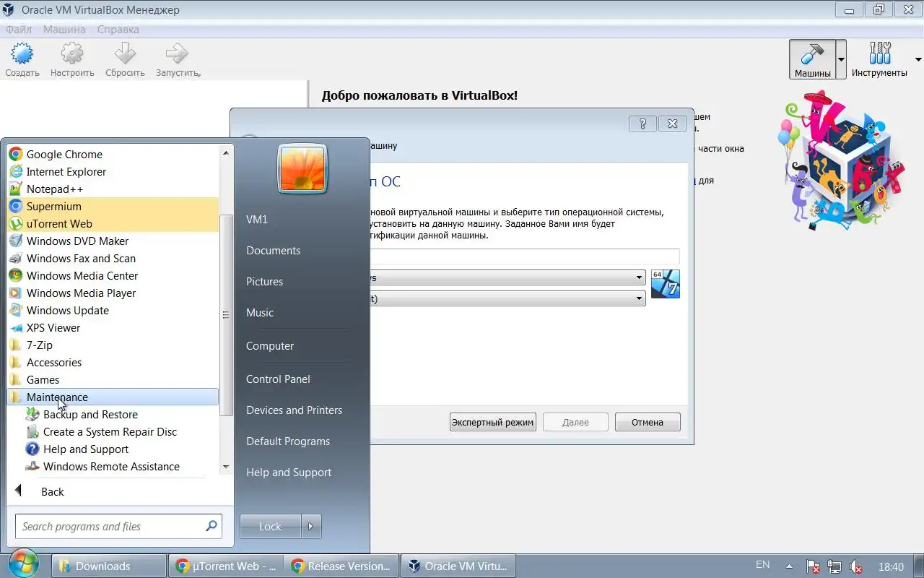Image resolution: width=924 pixels, height=578 pixels.
Task: Click the machine name field in the dialog
Action: 524,256
